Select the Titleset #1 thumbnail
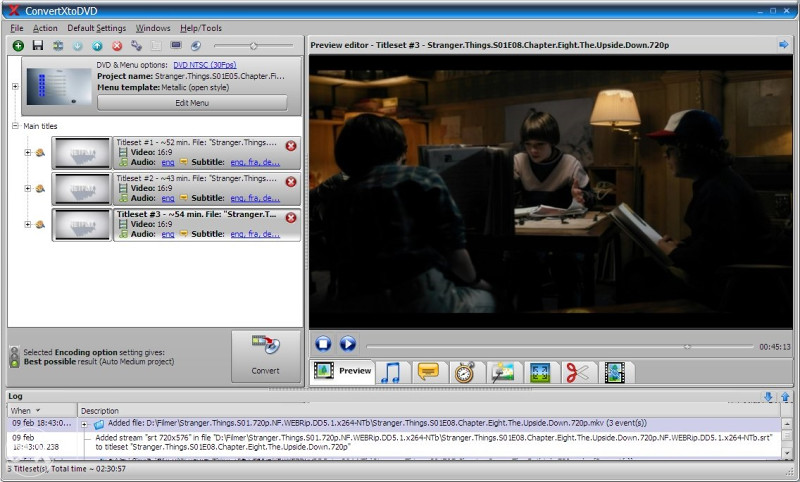The width and height of the screenshot is (800, 482). point(82,153)
